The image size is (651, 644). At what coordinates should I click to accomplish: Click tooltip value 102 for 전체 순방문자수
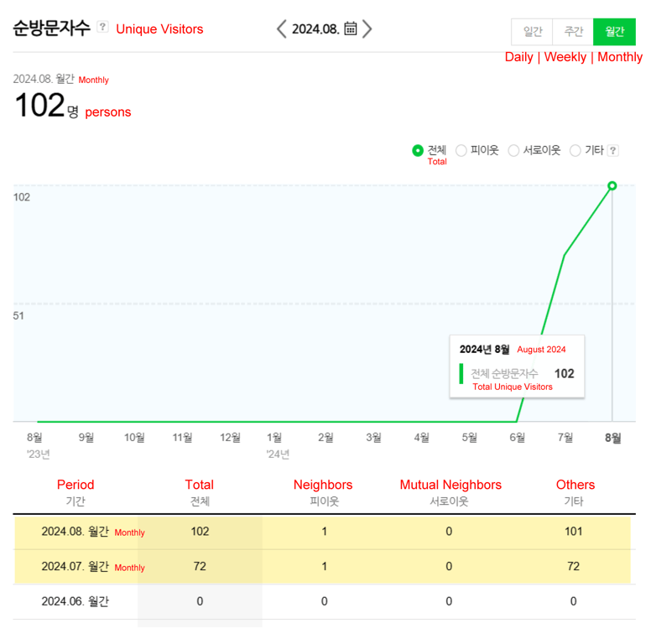click(565, 373)
